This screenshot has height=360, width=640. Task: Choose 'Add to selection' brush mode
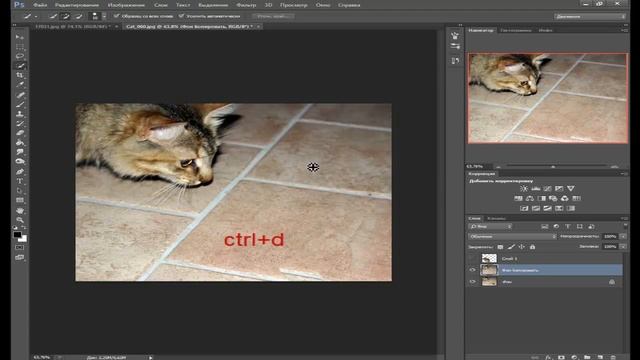(65, 16)
